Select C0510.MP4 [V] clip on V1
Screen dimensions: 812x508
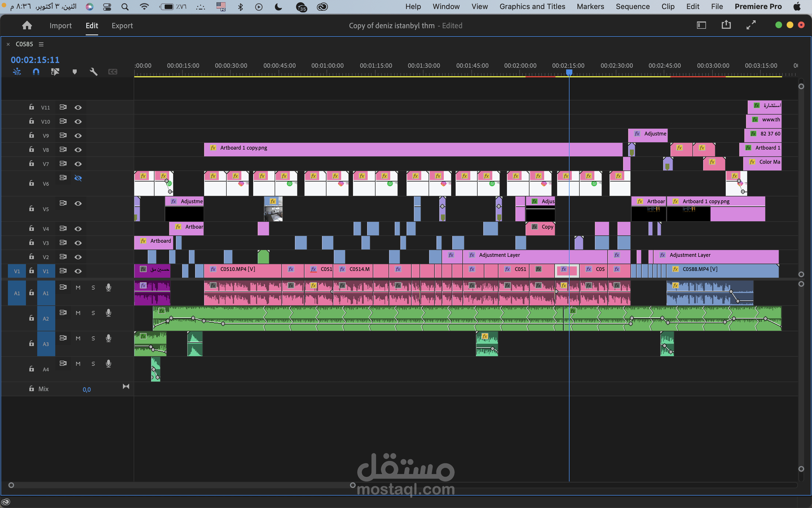pyautogui.click(x=242, y=271)
